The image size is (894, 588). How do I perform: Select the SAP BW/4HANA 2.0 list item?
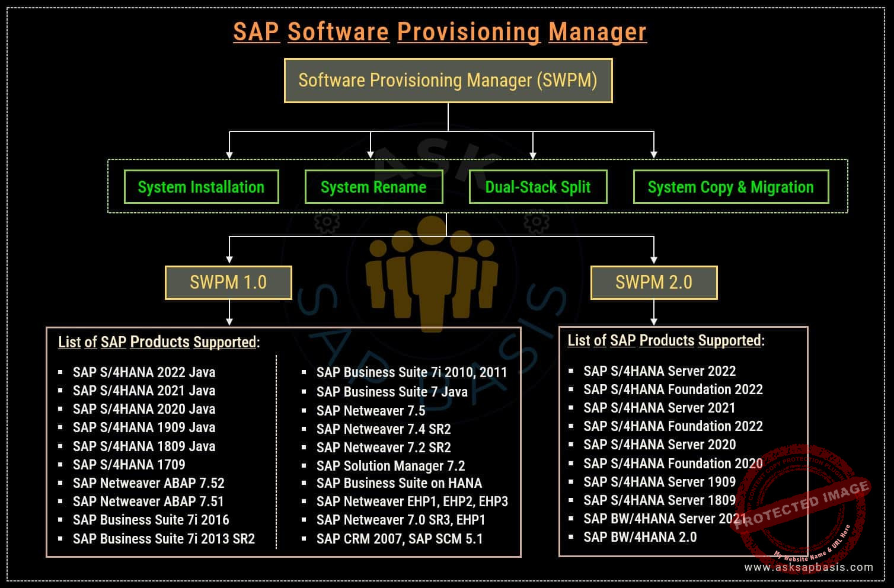(x=640, y=537)
